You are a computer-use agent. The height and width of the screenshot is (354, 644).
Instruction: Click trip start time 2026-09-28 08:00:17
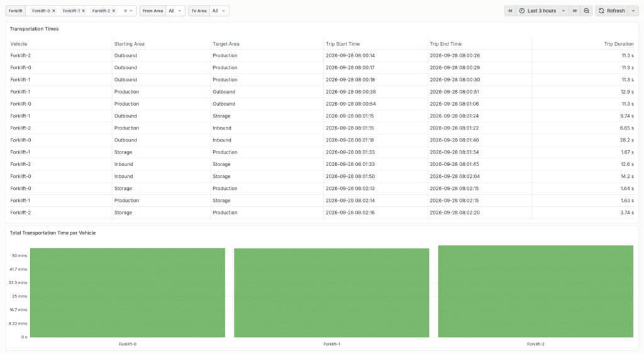click(350, 67)
